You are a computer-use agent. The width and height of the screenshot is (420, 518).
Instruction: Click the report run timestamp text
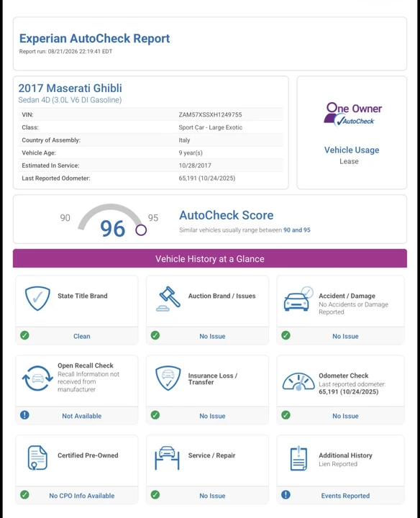pyautogui.click(x=65, y=52)
